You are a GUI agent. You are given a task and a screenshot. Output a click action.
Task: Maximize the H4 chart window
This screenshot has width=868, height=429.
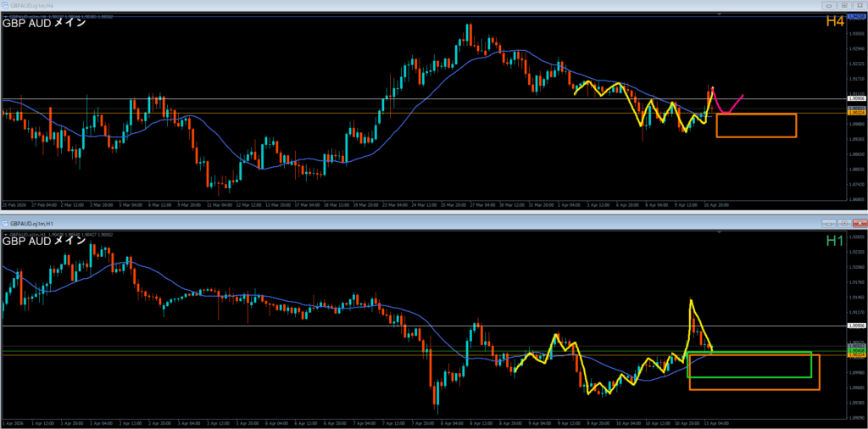pos(843,5)
